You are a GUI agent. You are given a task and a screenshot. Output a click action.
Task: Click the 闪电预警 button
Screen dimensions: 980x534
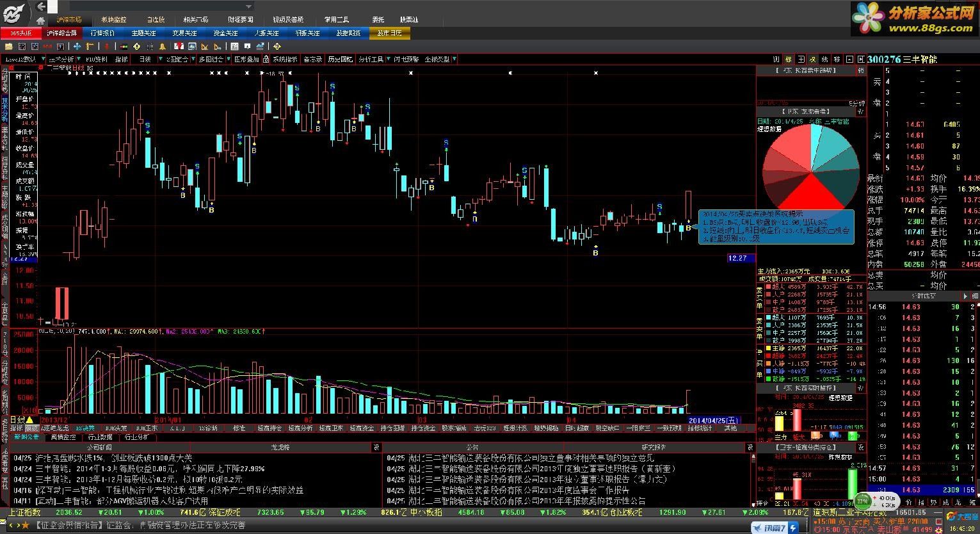tap(406, 59)
